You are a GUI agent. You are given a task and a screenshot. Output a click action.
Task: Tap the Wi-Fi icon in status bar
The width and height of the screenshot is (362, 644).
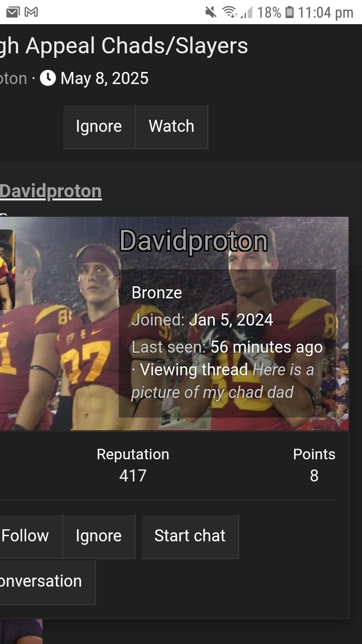click(x=230, y=12)
